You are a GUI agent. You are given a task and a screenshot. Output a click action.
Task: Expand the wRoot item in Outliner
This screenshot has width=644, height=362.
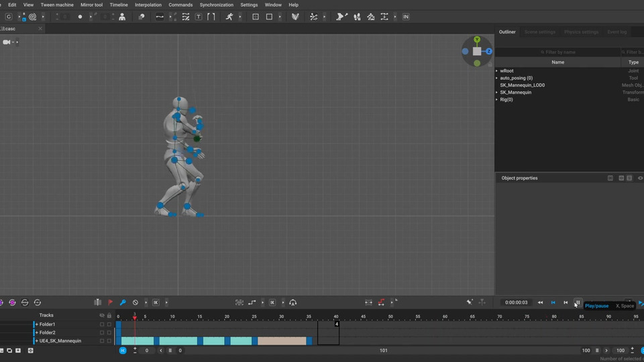[497, 70]
